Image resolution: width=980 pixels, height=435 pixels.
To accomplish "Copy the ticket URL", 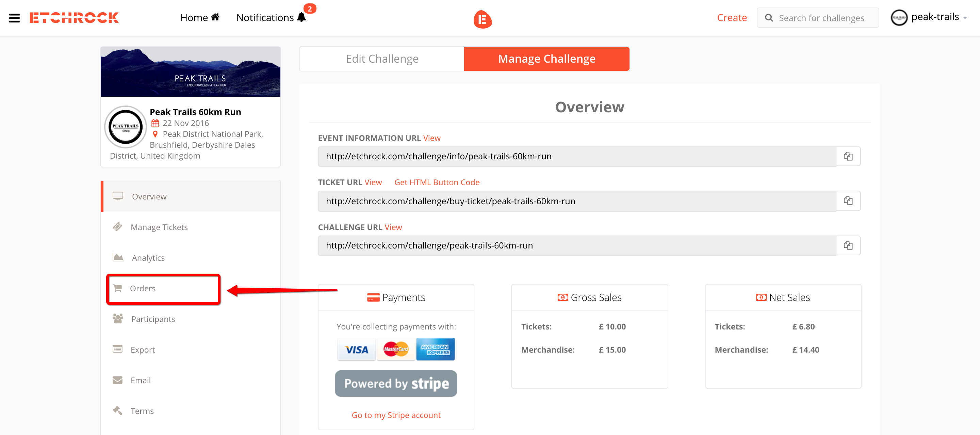I will (x=848, y=201).
